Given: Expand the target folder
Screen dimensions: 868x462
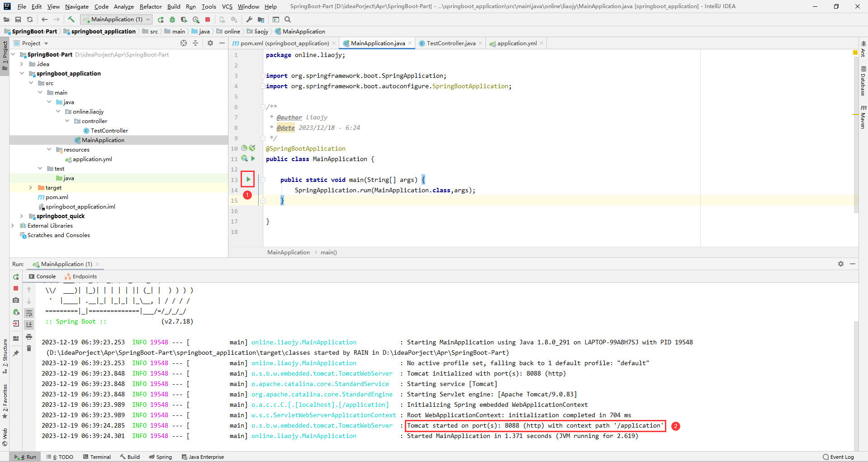Looking at the screenshot, I should point(31,188).
